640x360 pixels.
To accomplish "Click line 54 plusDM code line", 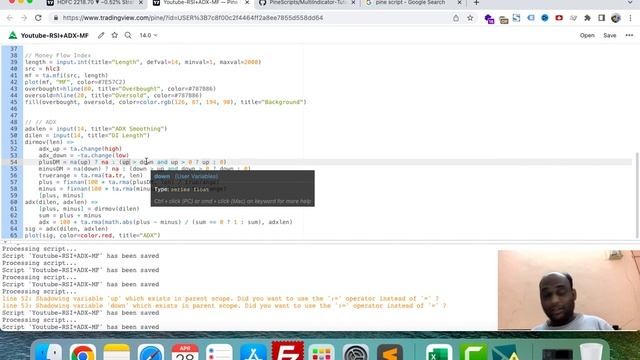I will pos(132,162).
